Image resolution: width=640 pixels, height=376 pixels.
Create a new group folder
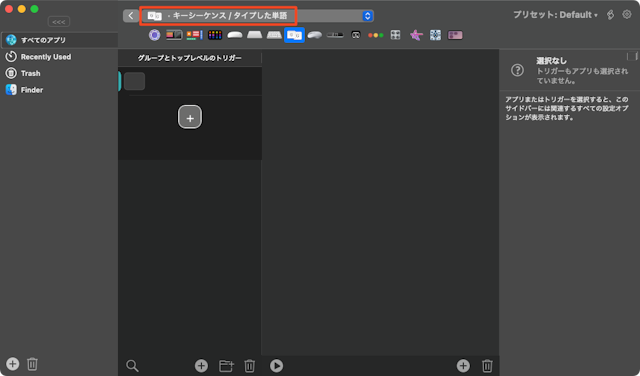point(226,365)
